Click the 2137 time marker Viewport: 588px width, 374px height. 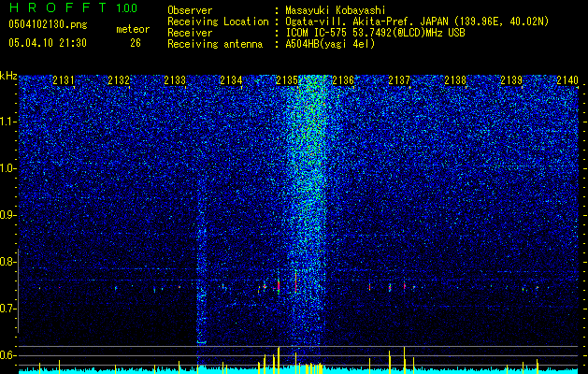pos(399,80)
